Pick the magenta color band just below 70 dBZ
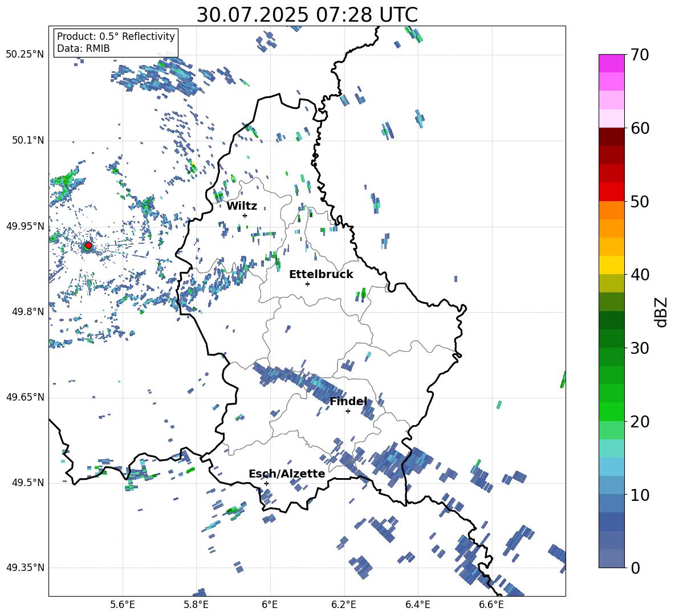This screenshot has height=616, width=675. (x=611, y=64)
